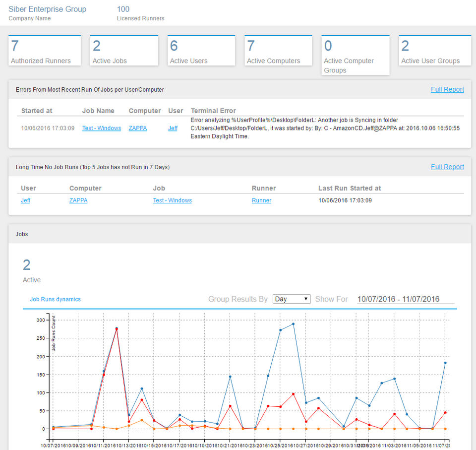Screen dimensions: 476x450
Task: Open user Jeff in Long Time No Job Runs
Action: click(x=25, y=200)
